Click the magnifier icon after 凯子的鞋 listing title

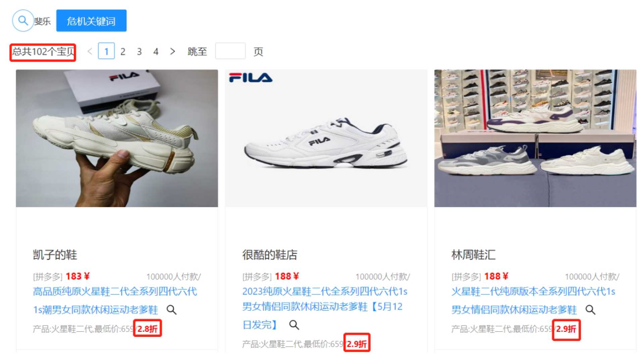pyautogui.click(x=171, y=310)
